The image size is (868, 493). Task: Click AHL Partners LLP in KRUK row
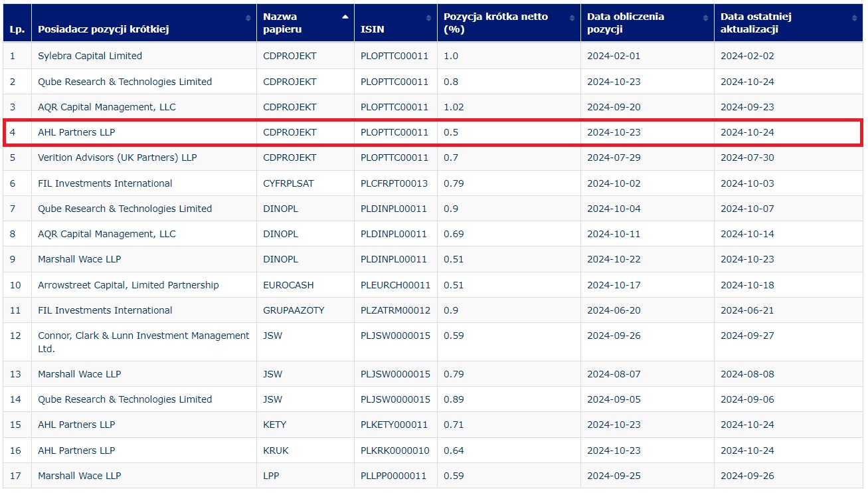tap(76, 450)
